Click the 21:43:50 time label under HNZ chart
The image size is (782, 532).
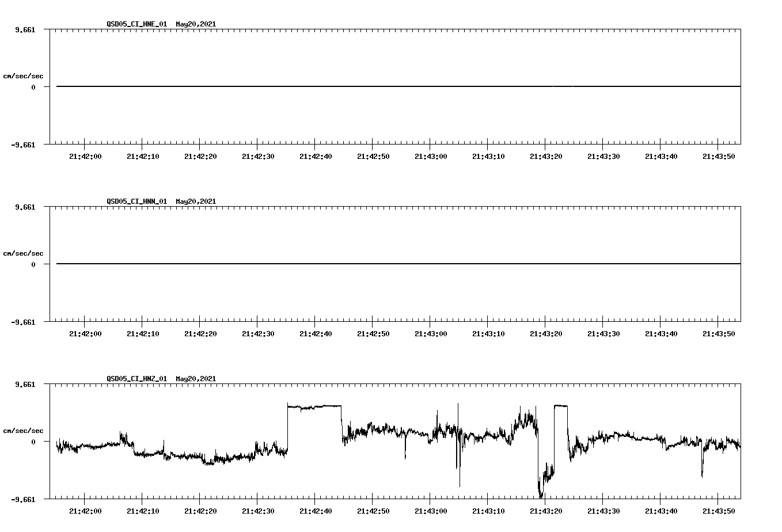coord(719,511)
